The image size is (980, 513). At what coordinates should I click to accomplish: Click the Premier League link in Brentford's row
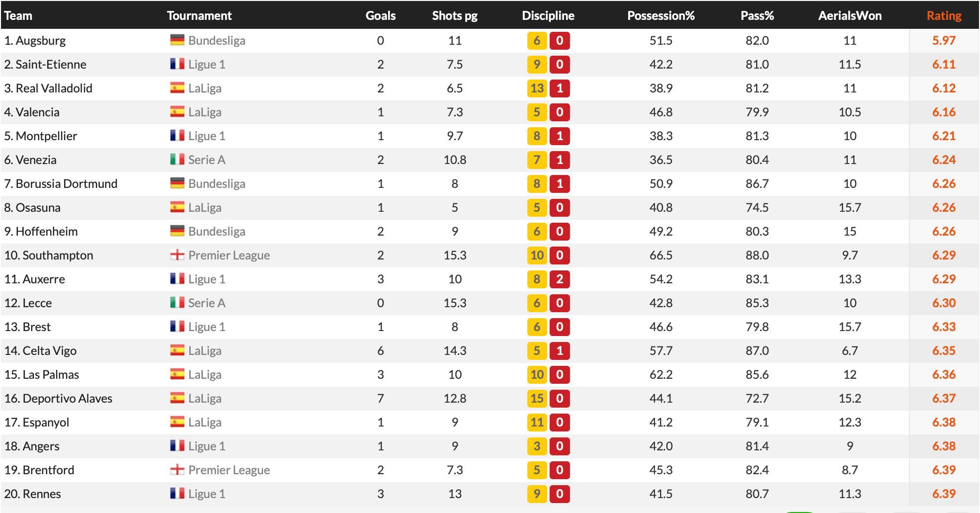[x=229, y=470]
